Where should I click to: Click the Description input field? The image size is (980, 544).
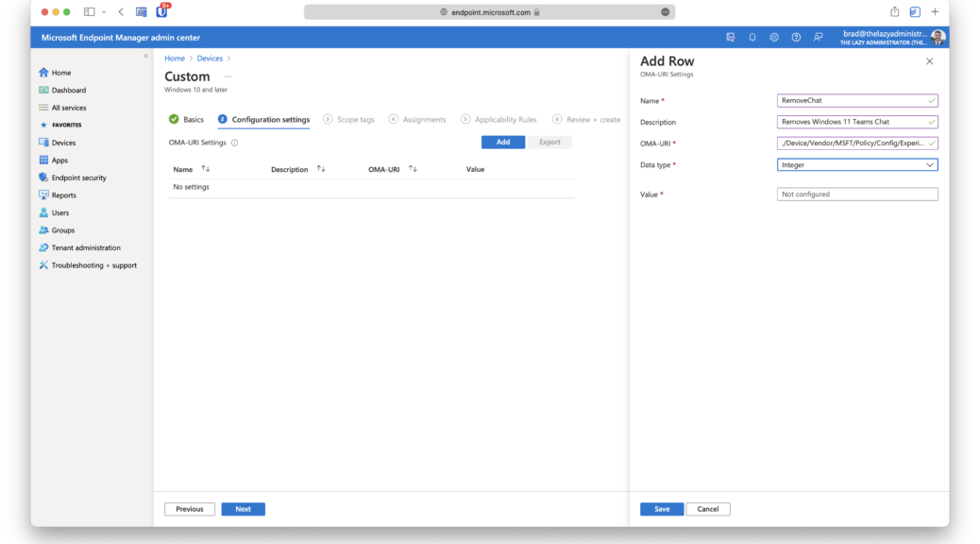point(857,122)
